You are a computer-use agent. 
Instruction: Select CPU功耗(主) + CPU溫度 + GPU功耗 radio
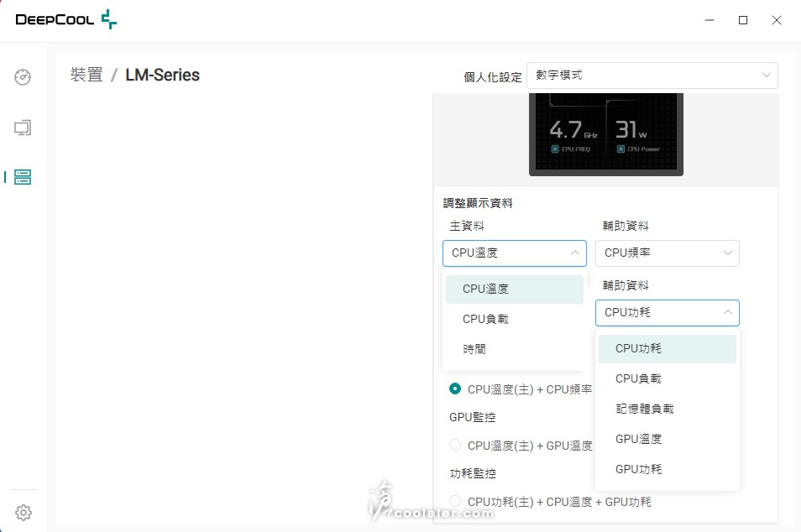(x=454, y=501)
